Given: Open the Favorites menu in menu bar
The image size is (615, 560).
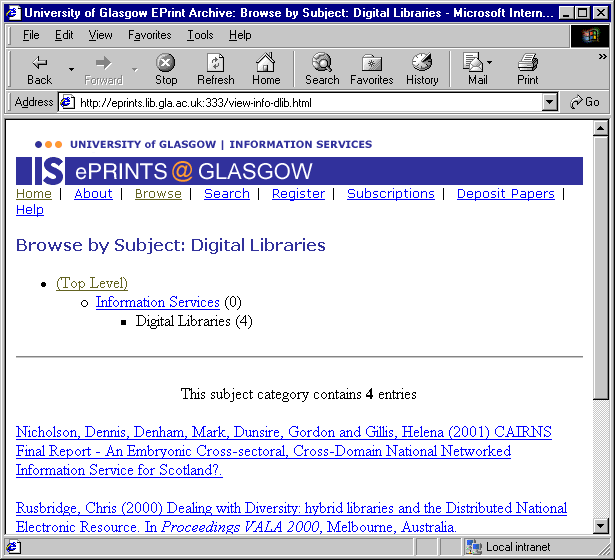Looking at the screenshot, I should click(x=150, y=35).
